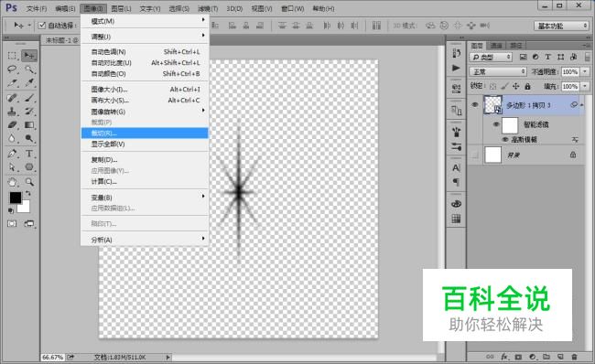Screen dimensions: 595x364
Task: Select the Horizontal Type tool
Action: [29, 154]
